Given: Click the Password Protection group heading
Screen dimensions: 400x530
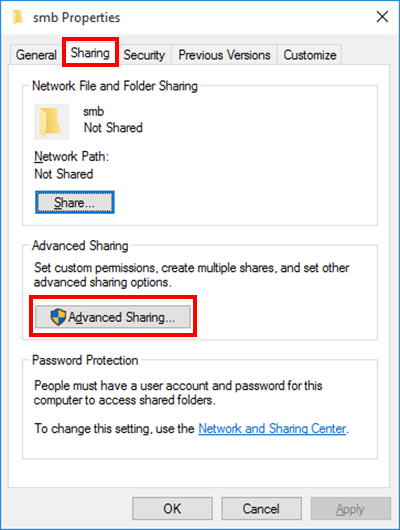Looking at the screenshot, I should [x=85, y=360].
